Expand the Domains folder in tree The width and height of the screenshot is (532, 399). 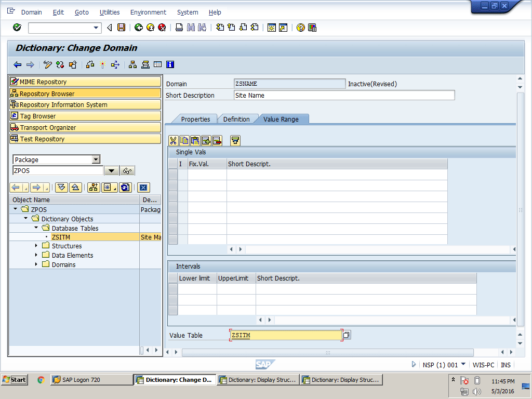click(x=36, y=264)
